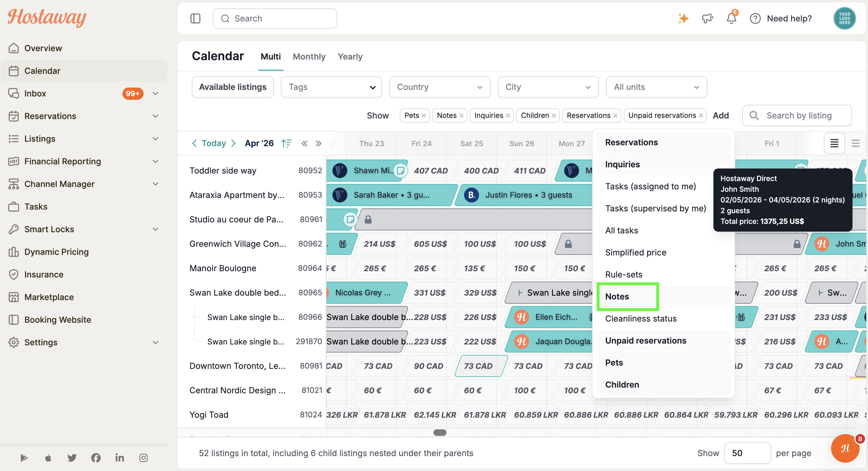Open the account logo avatar
The width and height of the screenshot is (868, 471).
point(844,18)
